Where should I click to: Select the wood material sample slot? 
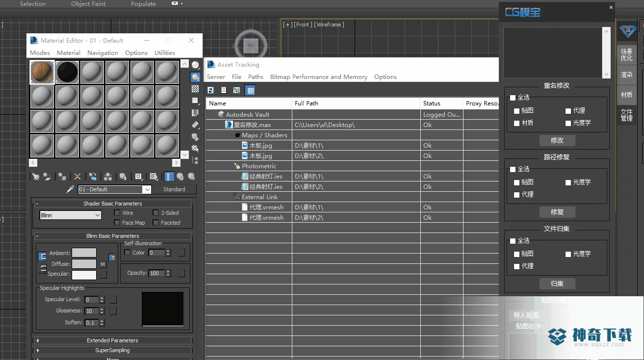(x=42, y=73)
